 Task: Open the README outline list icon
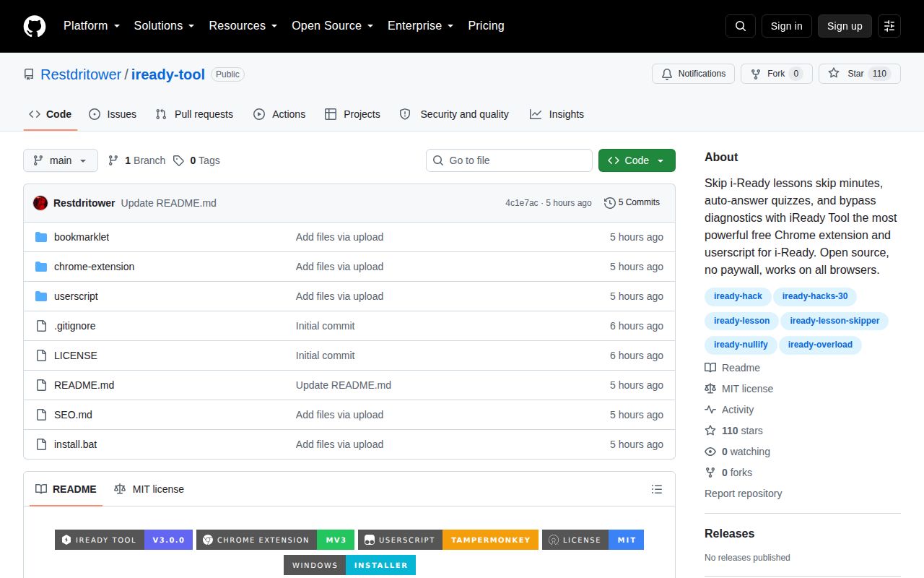pos(657,489)
